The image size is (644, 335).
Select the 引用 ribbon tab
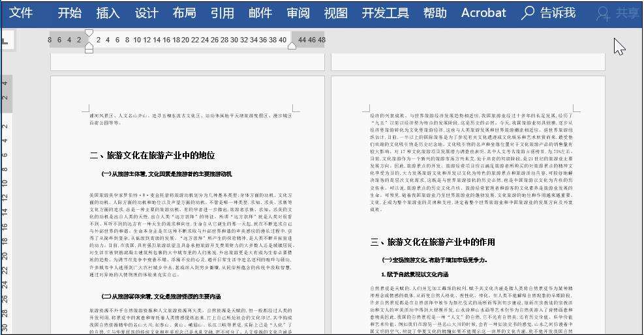222,13
